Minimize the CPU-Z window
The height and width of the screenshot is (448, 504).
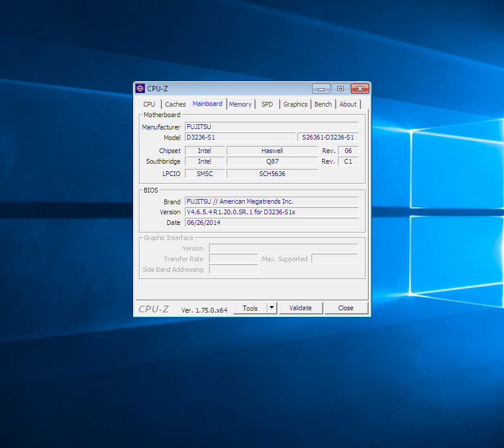(x=321, y=88)
